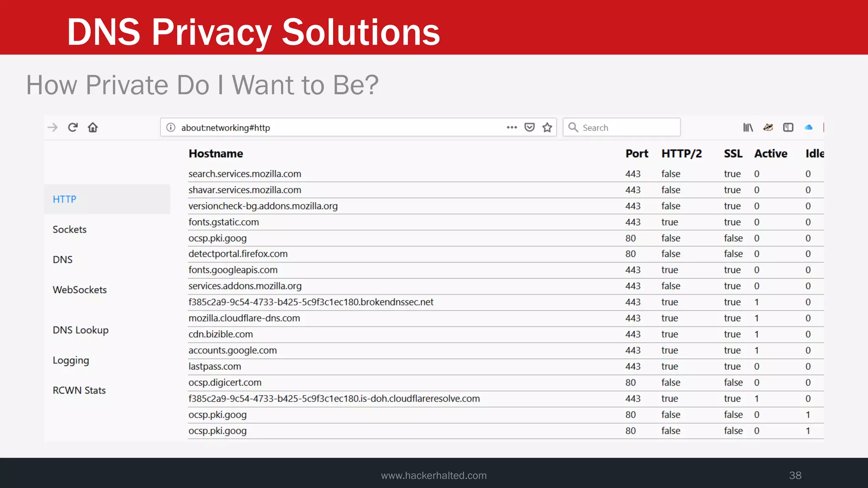
Task: Switch to the DNS Lookup section
Action: [x=81, y=330]
